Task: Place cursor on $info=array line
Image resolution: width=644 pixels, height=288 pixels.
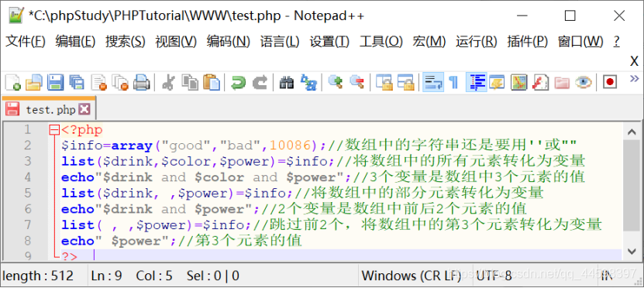Action: (x=319, y=146)
